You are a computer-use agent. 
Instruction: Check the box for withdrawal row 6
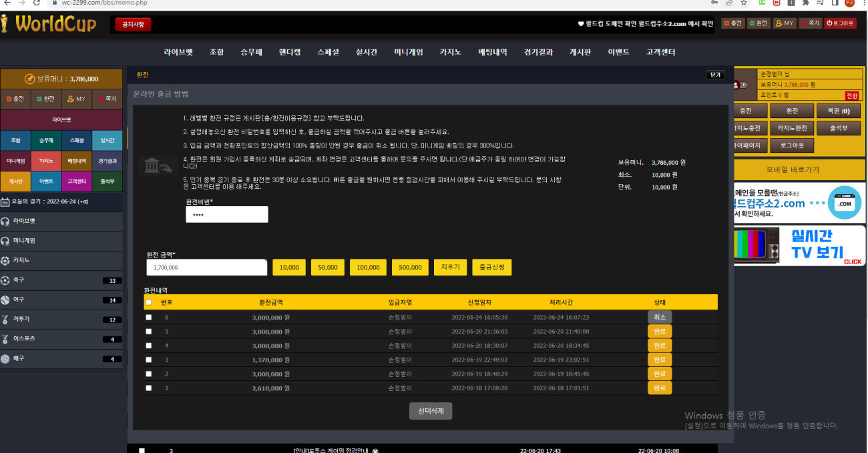149,318
